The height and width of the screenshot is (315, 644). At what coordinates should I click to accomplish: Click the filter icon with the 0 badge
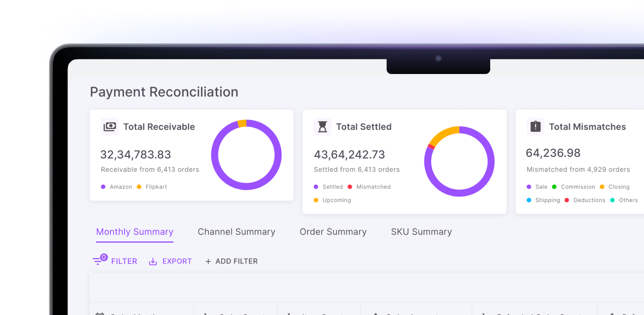(98, 261)
